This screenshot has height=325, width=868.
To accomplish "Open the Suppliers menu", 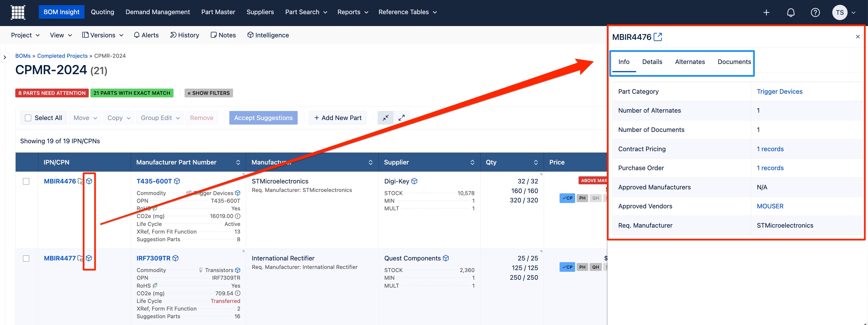I will 260,12.
